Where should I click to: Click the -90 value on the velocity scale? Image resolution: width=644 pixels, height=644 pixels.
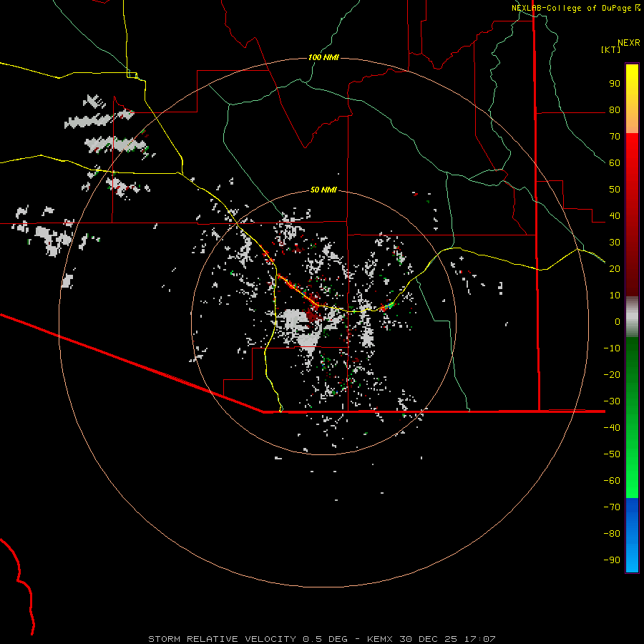coord(612,560)
